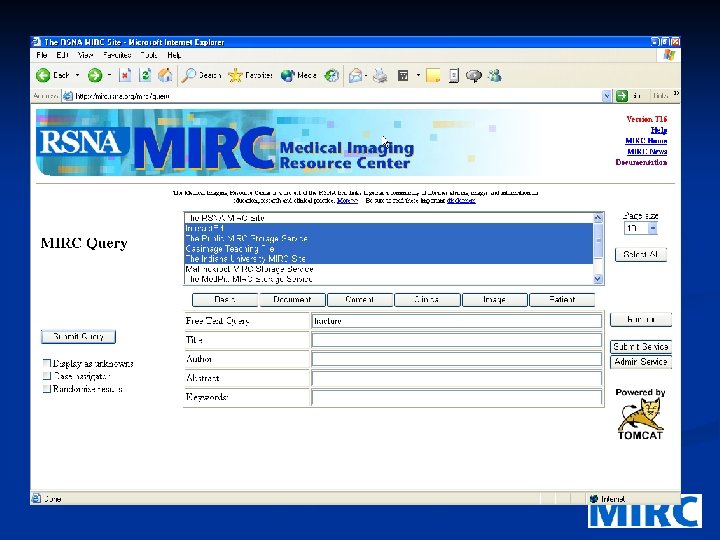Image resolution: width=720 pixels, height=540 pixels.
Task: Click the server list scrollbar up arrow
Action: (598, 218)
